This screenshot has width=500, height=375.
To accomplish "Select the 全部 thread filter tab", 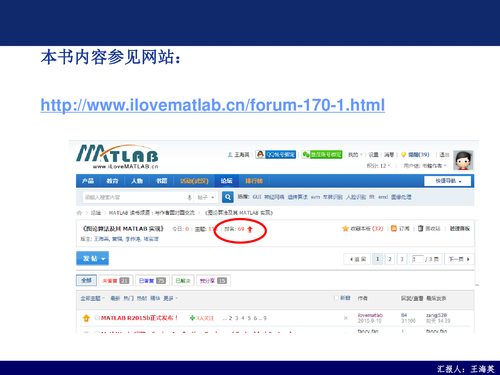I will 86,280.
